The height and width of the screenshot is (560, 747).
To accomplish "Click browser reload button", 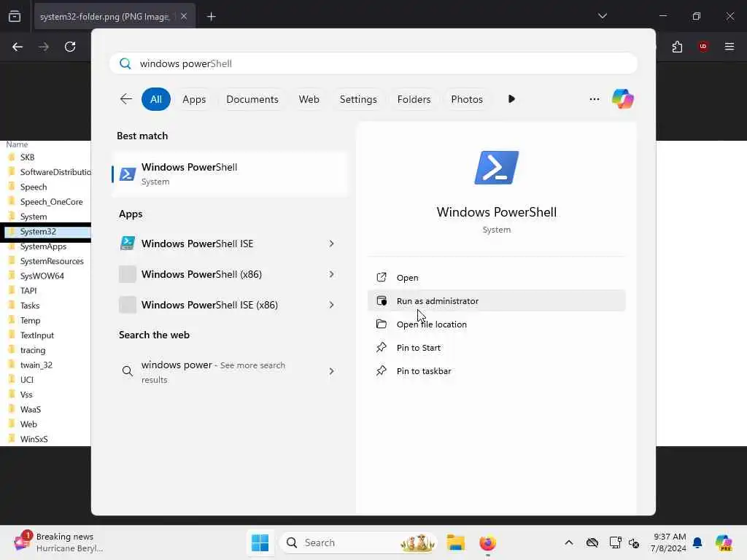I will click(70, 47).
